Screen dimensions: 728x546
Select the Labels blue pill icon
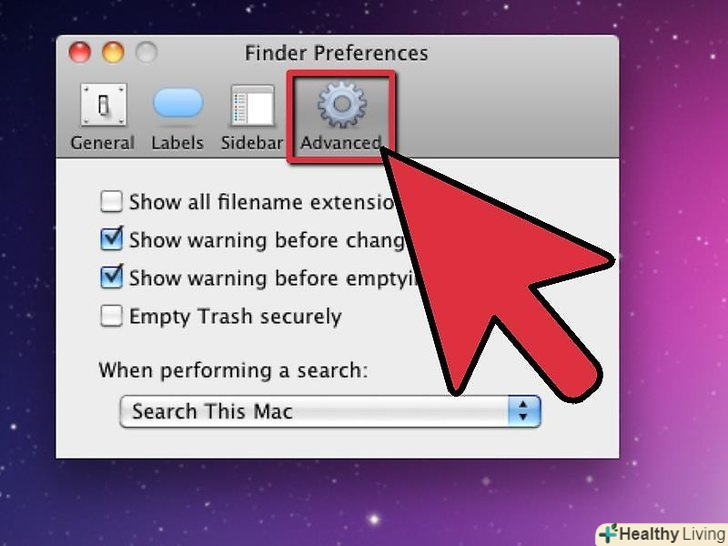click(178, 103)
